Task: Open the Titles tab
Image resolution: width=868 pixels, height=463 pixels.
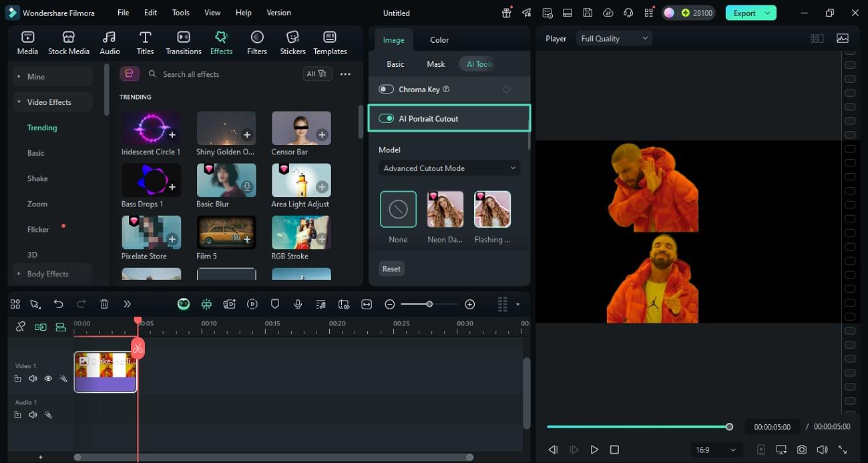Action: pos(145,43)
